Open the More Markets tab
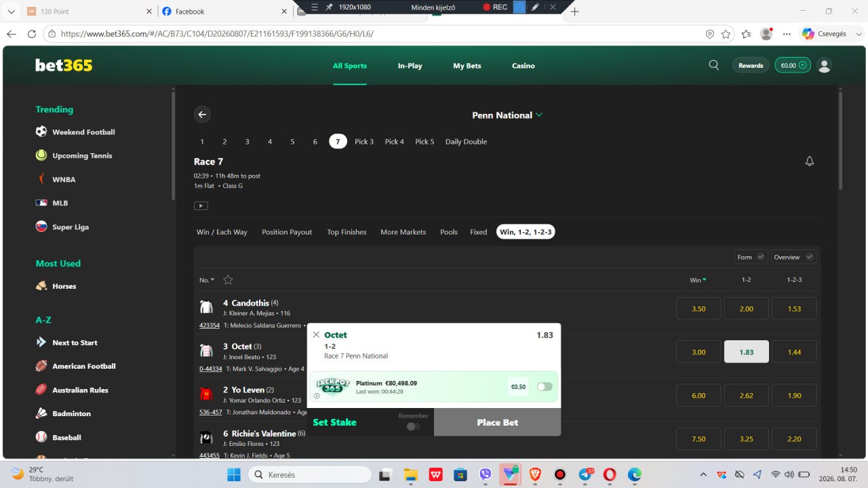 click(x=403, y=232)
